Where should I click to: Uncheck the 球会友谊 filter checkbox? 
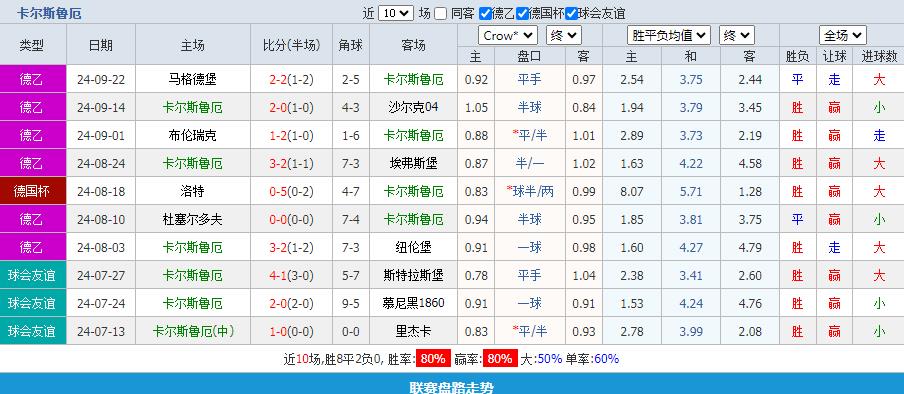tap(571, 13)
